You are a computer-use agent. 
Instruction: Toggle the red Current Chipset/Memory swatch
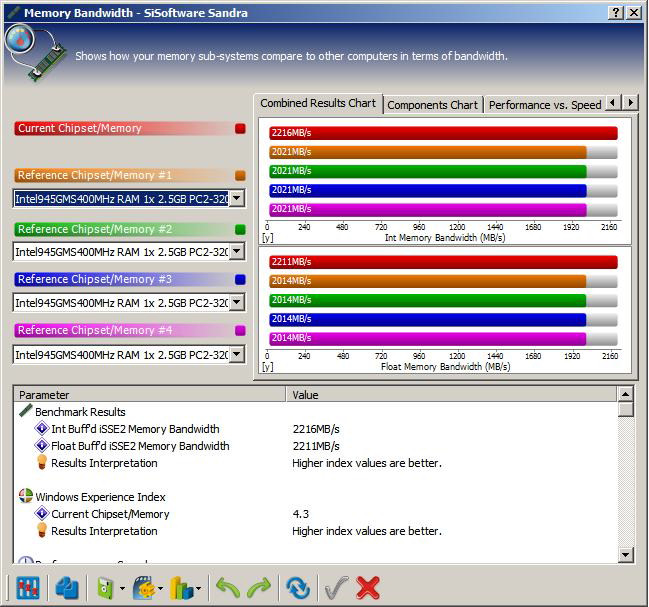pyautogui.click(x=240, y=129)
